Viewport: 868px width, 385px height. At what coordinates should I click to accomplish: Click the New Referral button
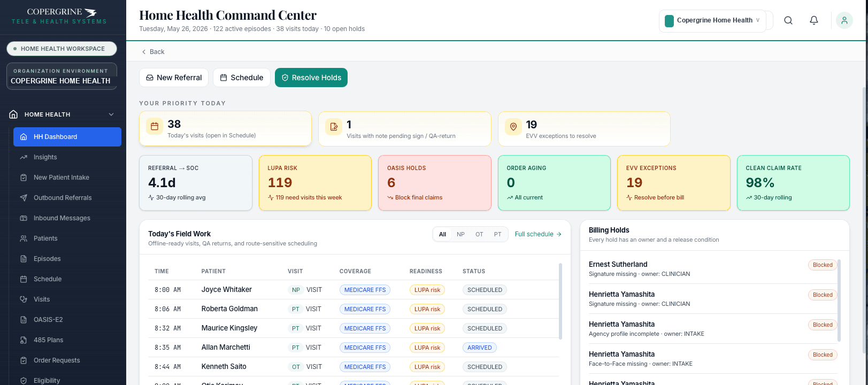[174, 78]
